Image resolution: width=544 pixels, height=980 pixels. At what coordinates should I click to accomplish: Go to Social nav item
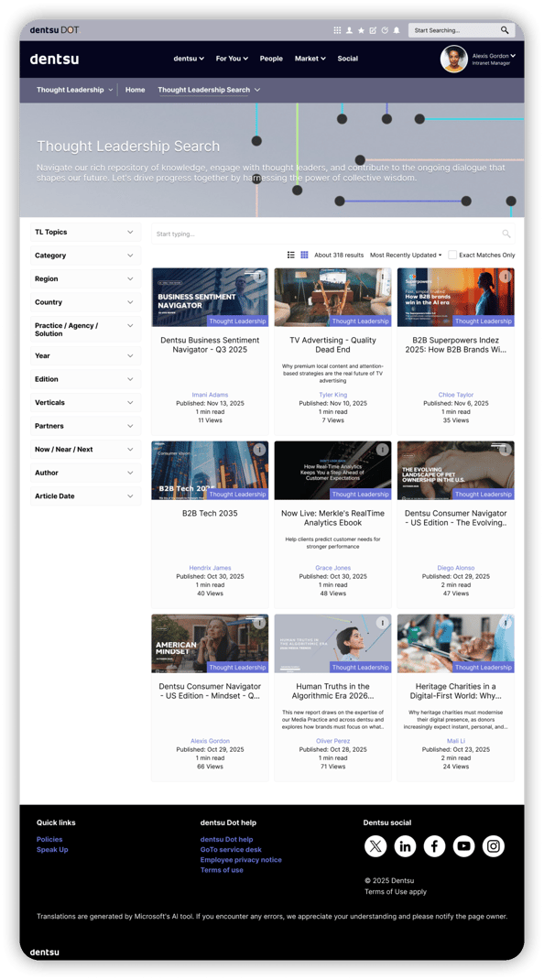click(x=348, y=59)
